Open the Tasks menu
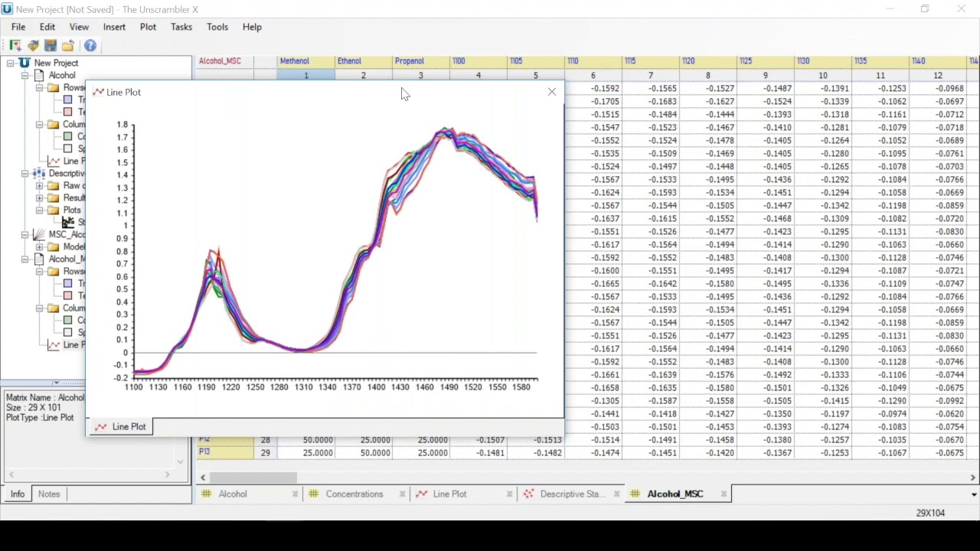This screenshot has width=980, height=551. (x=181, y=27)
